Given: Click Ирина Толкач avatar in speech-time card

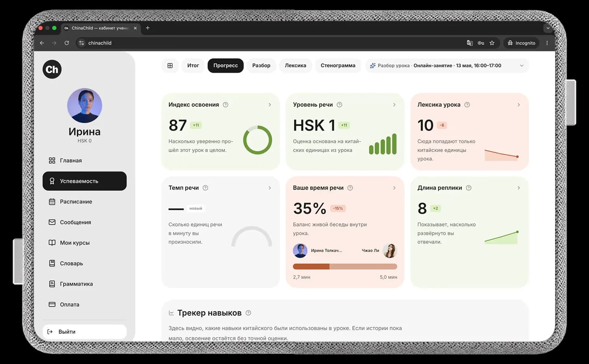Looking at the screenshot, I should (300, 251).
